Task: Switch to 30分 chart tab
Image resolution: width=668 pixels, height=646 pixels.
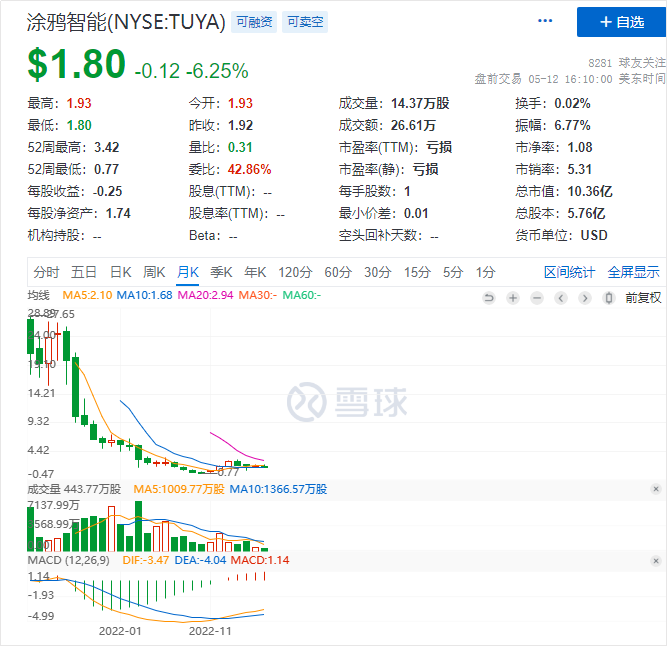Action: pyautogui.click(x=378, y=272)
